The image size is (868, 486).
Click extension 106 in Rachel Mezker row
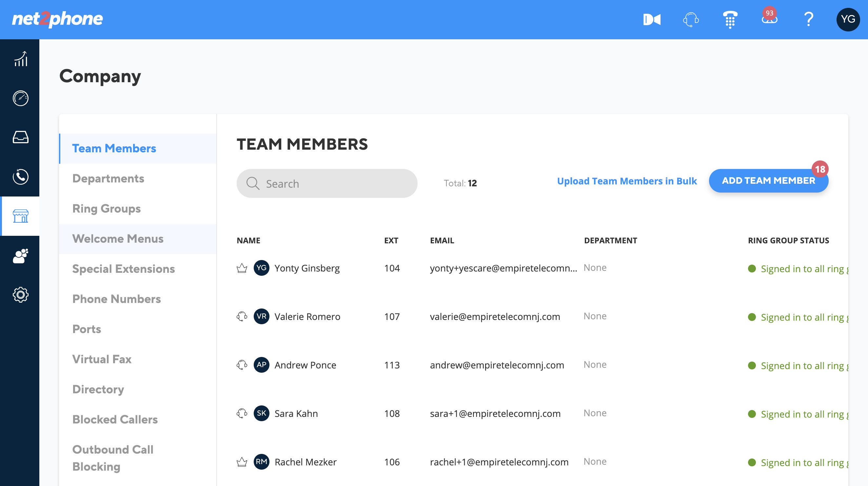(x=392, y=462)
